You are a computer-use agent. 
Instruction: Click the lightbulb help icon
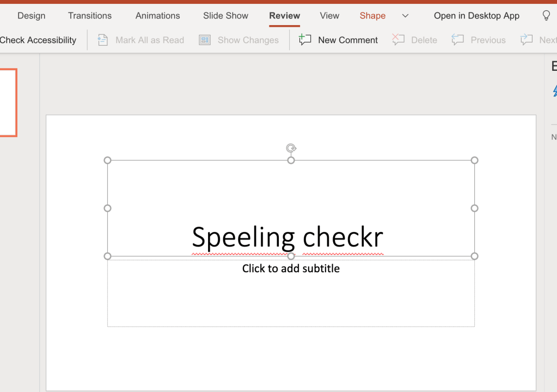click(546, 16)
